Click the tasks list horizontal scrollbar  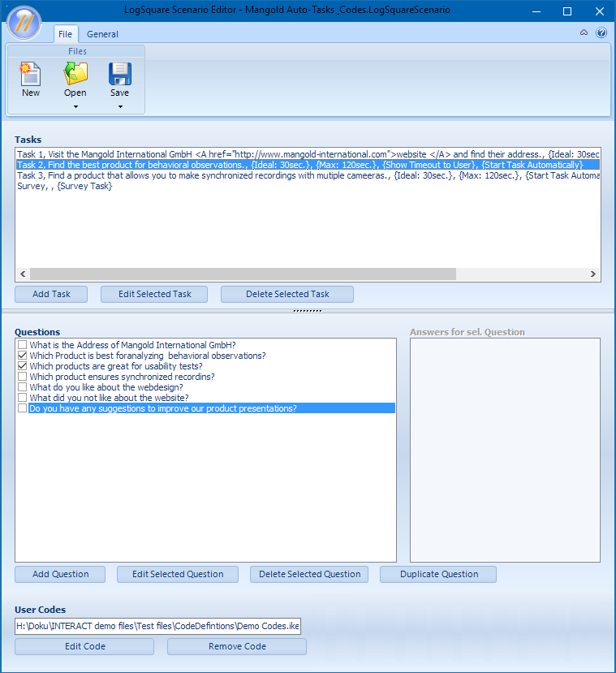click(243, 274)
